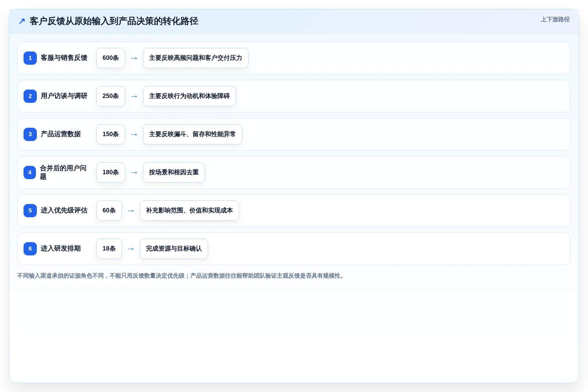Select the 进入优先级评估 row label
This screenshot has height=392, width=588.
point(64,211)
